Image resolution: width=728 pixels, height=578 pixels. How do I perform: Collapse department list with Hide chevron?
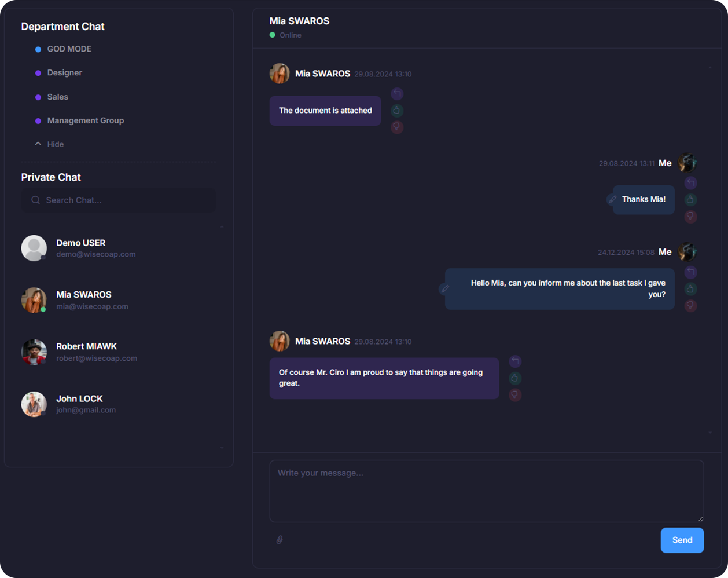[x=38, y=144]
